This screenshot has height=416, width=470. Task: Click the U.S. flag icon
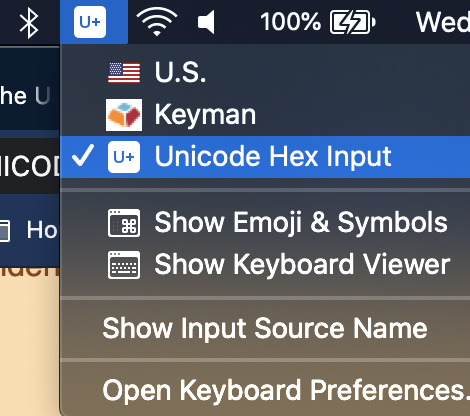coord(124,73)
